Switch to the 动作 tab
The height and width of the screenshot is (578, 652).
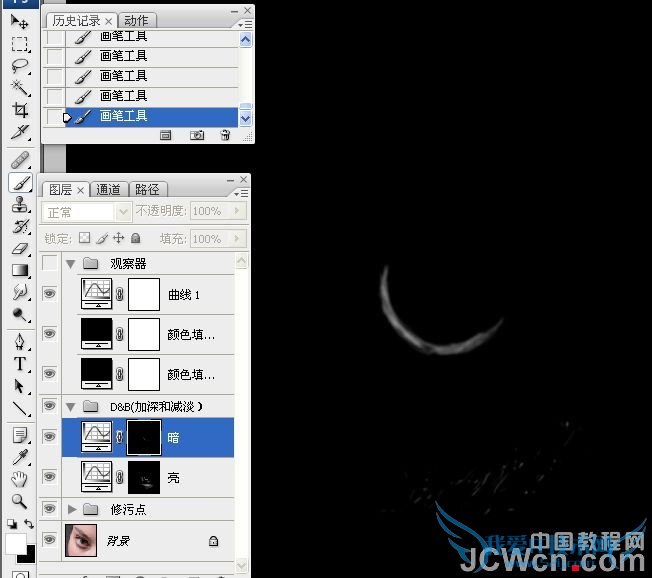click(136, 20)
